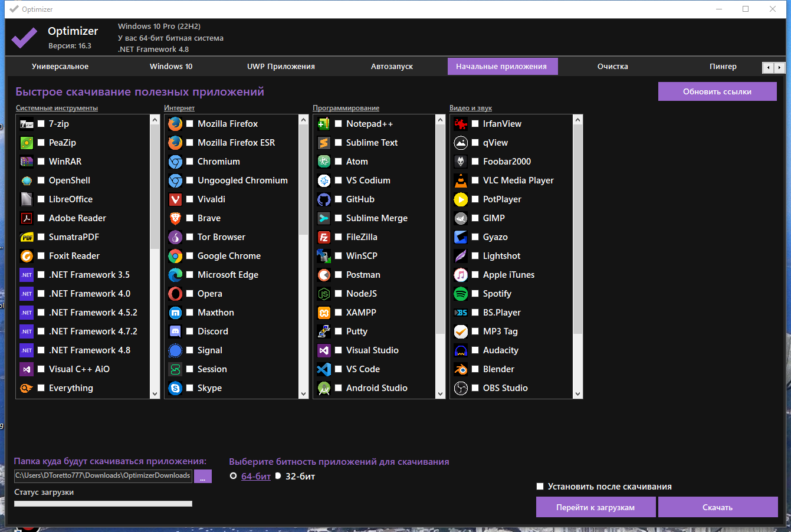The width and height of the screenshot is (791, 532).
Task: Open the UWP Приложения tab
Action: coord(281,67)
